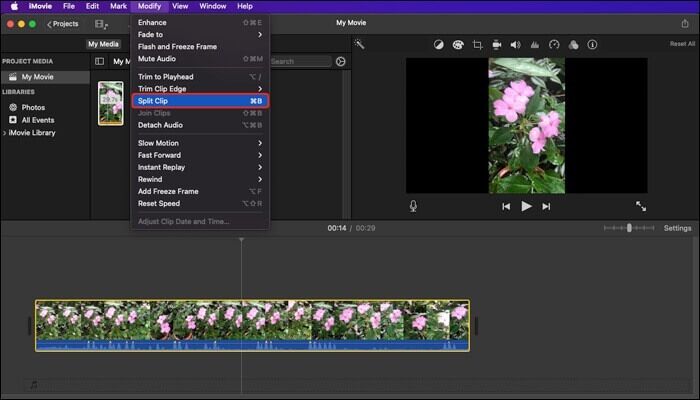
Task: Open the Mark menu
Action: [118, 6]
